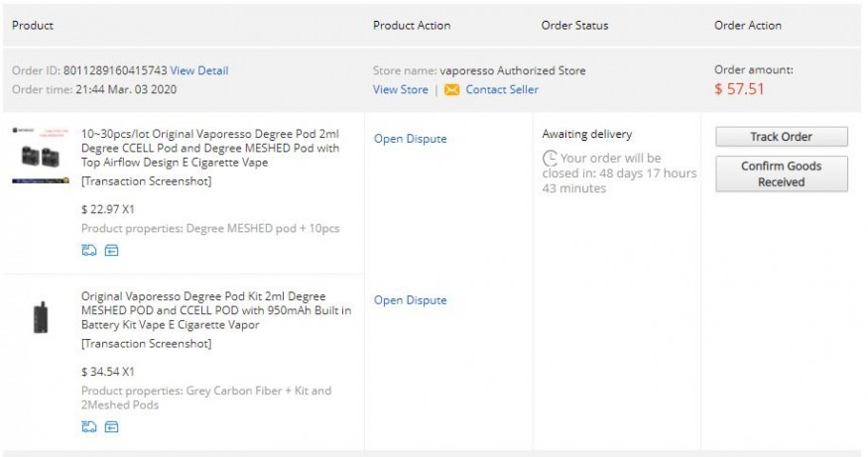Open Dispute for the Degree Pod Kit item
Viewport: 868px width, 457px height.
coord(411,300)
